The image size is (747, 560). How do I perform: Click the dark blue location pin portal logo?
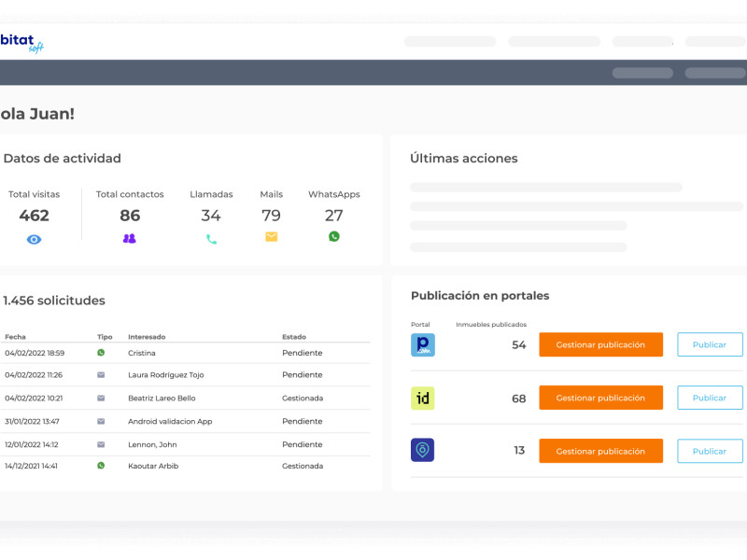pyautogui.click(x=423, y=451)
